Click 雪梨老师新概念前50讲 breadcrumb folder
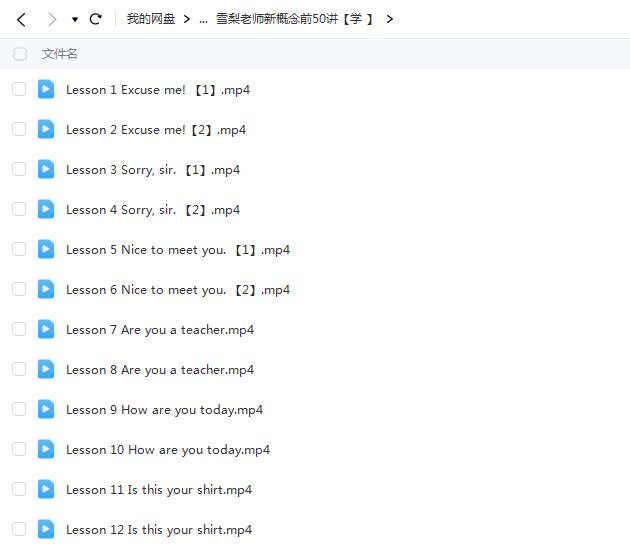 pos(294,19)
